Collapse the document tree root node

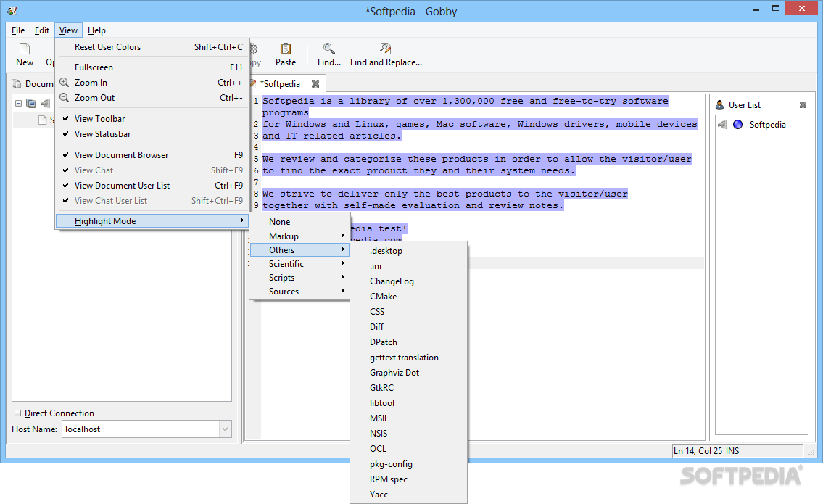click(18, 104)
